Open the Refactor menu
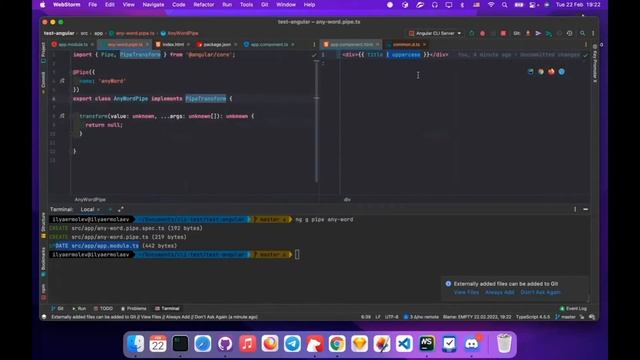Screen dimensions: 640x360 point(204,5)
